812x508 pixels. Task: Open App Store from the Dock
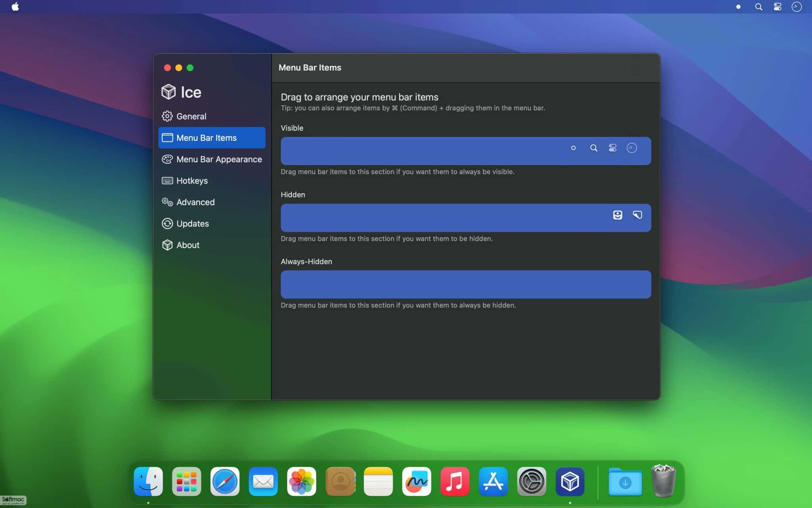point(493,481)
